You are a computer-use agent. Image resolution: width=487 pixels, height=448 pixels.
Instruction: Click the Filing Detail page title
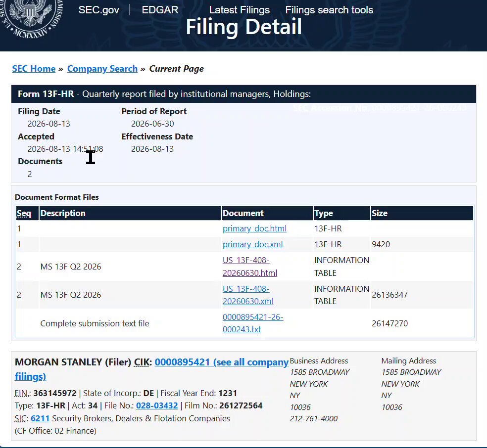(x=244, y=27)
